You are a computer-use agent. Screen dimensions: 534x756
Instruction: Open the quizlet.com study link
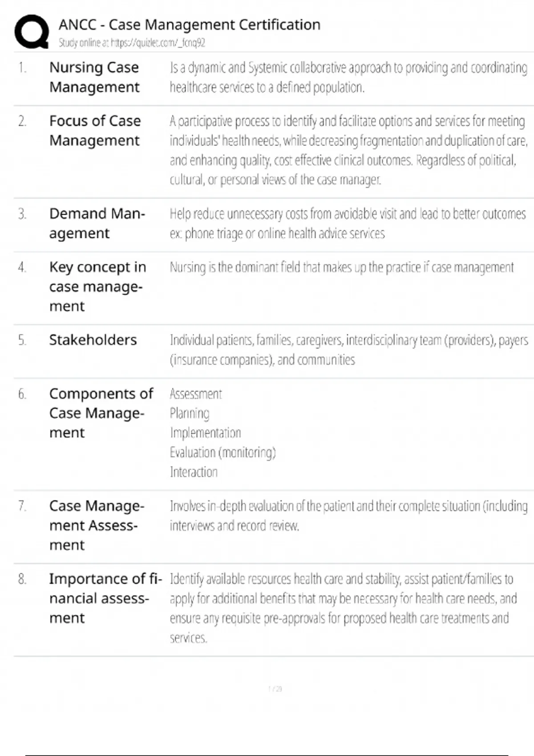coord(157,43)
